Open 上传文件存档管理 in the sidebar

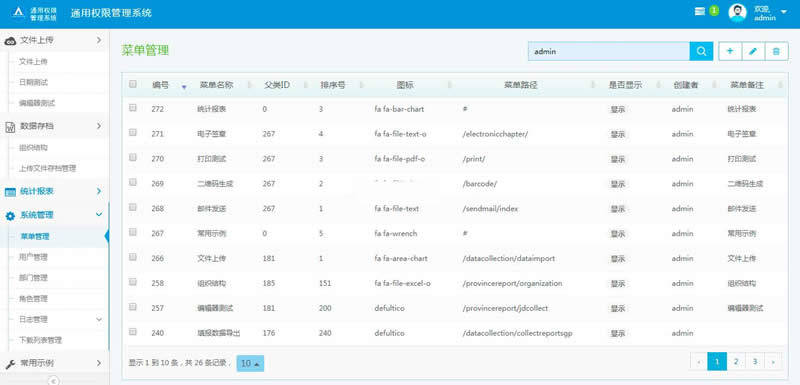47,168
